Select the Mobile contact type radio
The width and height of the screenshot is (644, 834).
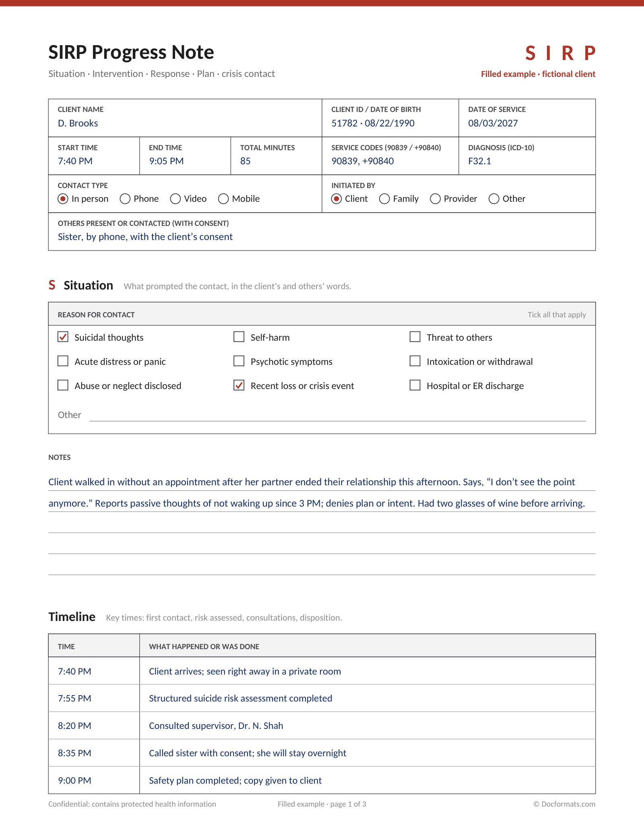coord(223,199)
